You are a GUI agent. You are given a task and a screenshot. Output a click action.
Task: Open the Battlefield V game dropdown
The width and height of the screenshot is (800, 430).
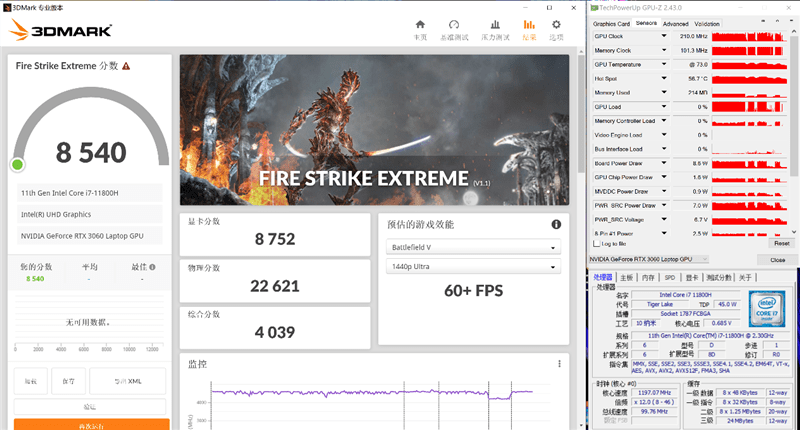point(473,247)
